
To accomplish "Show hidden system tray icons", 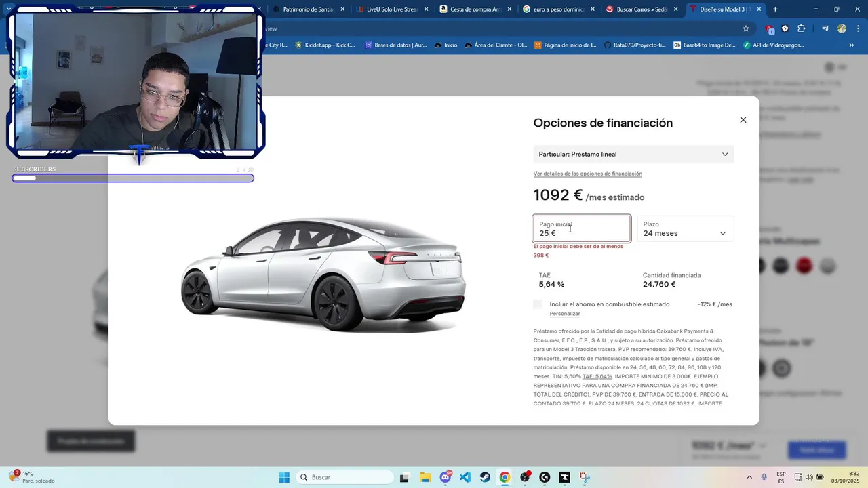I will (x=749, y=477).
